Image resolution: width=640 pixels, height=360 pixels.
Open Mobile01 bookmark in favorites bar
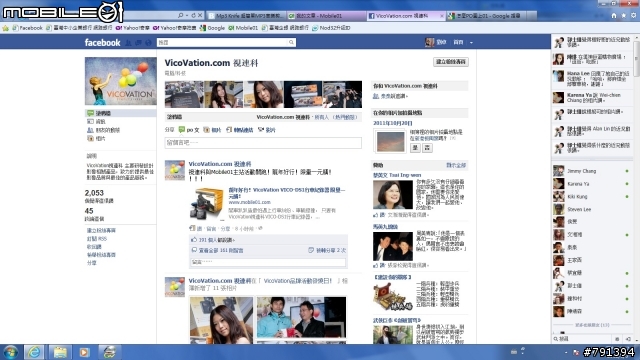coord(243,28)
